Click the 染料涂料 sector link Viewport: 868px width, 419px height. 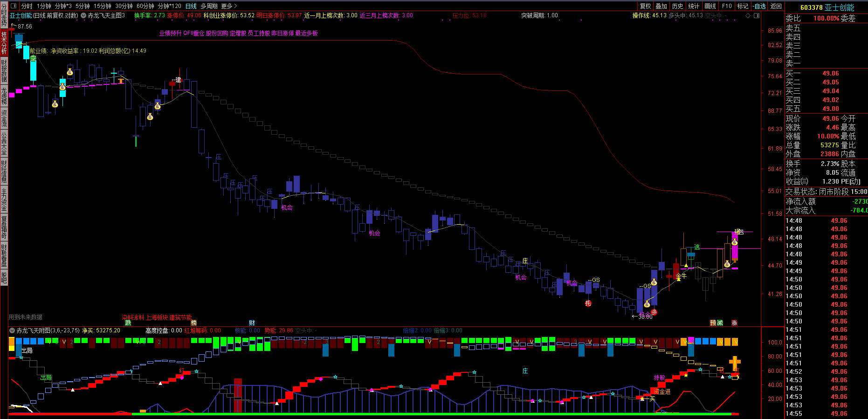[133, 317]
